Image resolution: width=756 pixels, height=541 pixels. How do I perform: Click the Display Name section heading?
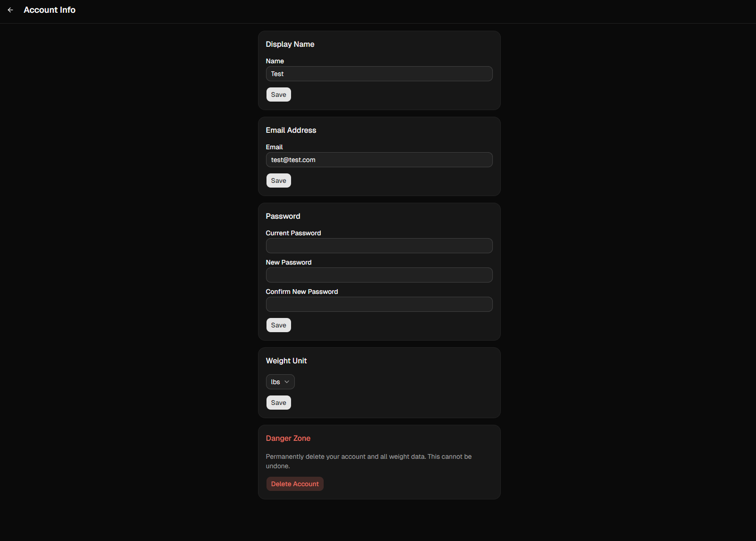pos(290,44)
